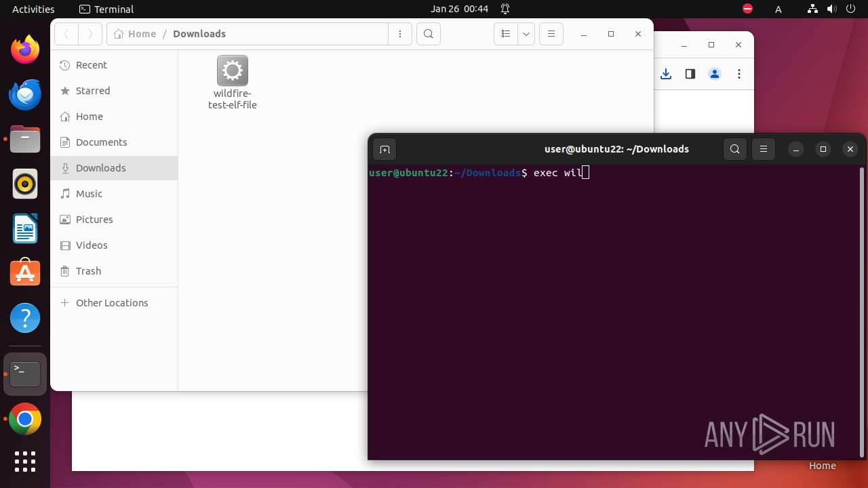Image resolution: width=868 pixels, height=488 pixels.
Task: Maximize the Files window
Action: tap(611, 34)
